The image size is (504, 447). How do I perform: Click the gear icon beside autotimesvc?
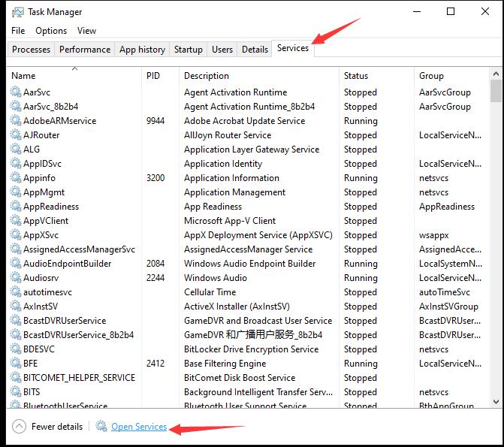tap(16, 291)
